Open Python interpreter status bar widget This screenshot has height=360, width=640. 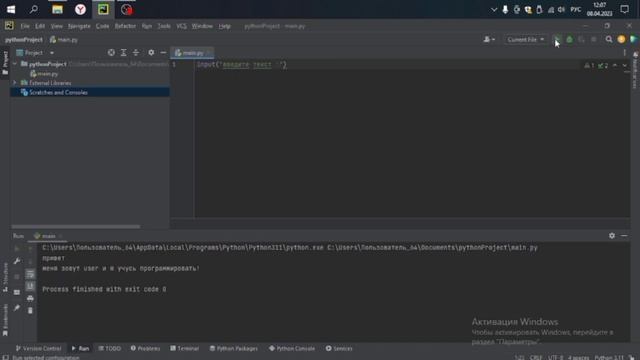[609, 358]
